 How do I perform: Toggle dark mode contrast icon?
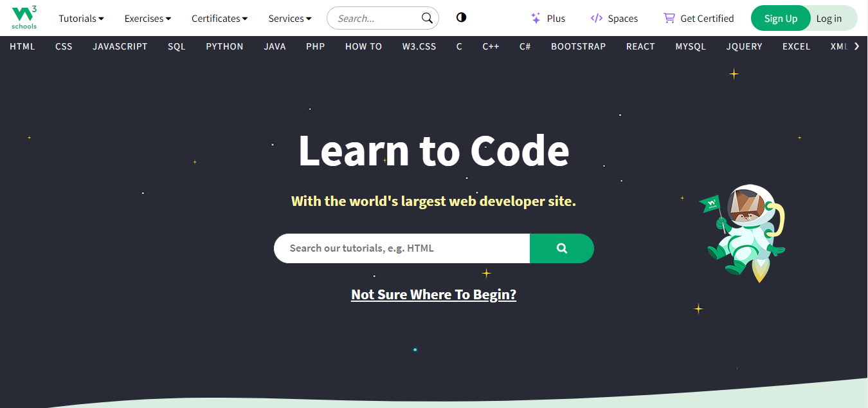pos(461,17)
